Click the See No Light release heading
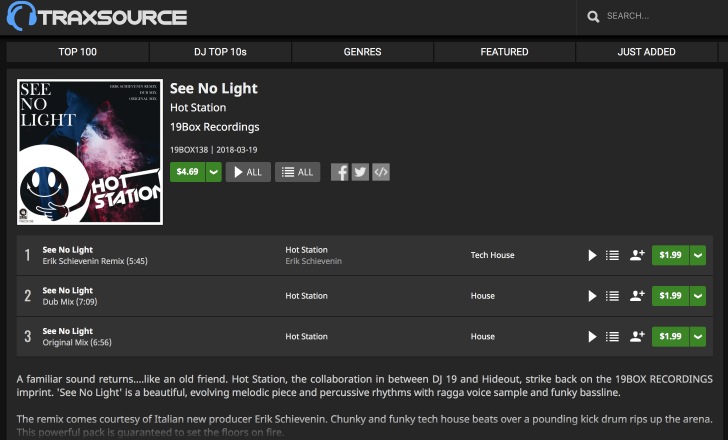The image size is (728, 440). [x=214, y=89]
